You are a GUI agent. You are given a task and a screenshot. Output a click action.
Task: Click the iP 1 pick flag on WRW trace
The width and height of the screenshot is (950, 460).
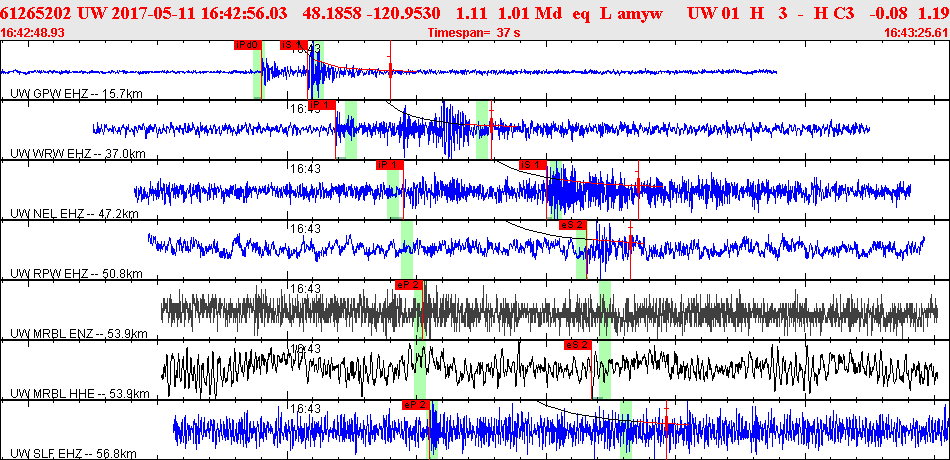(322, 105)
